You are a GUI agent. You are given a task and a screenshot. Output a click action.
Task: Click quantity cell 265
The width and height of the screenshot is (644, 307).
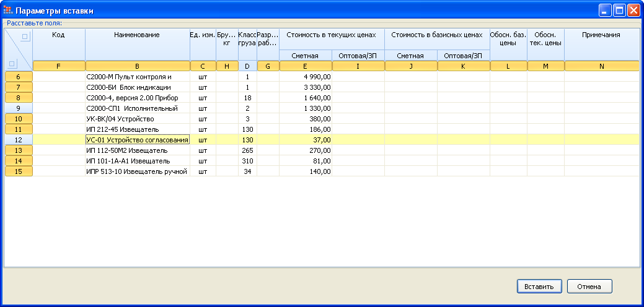click(x=248, y=150)
